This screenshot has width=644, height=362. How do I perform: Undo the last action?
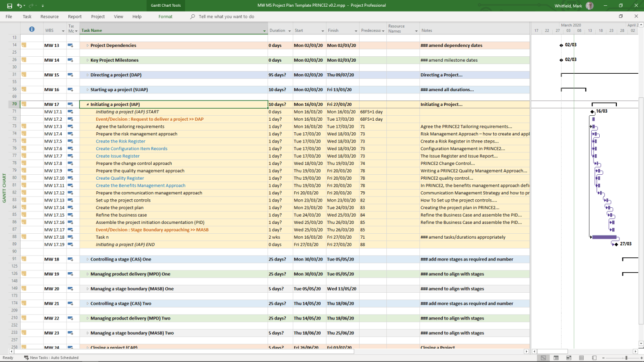(19, 5)
